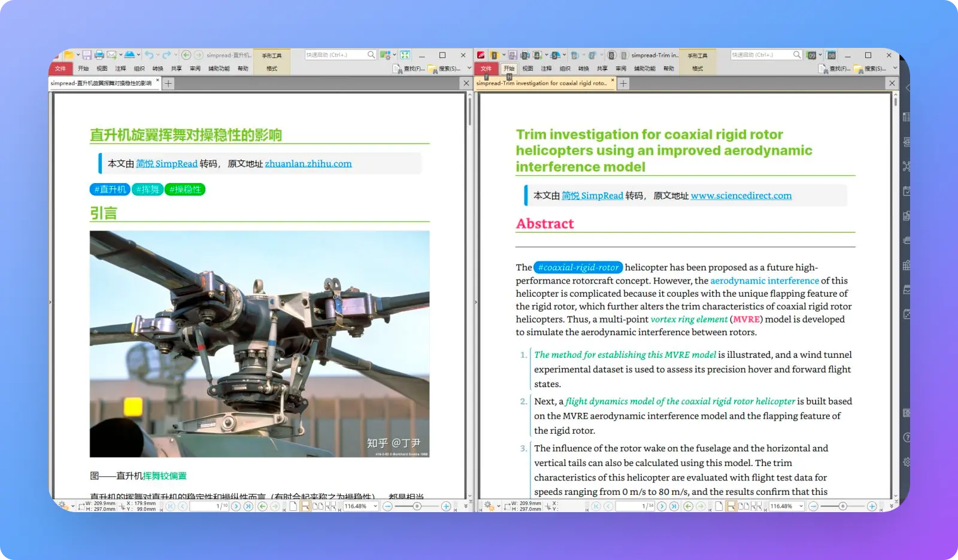Add new tab in left window
The height and width of the screenshot is (560, 958).
coord(169,84)
